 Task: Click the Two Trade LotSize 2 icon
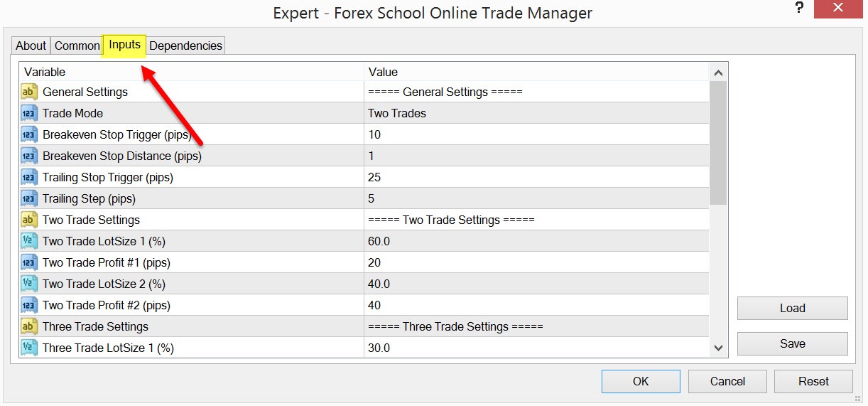pos(29,284)
